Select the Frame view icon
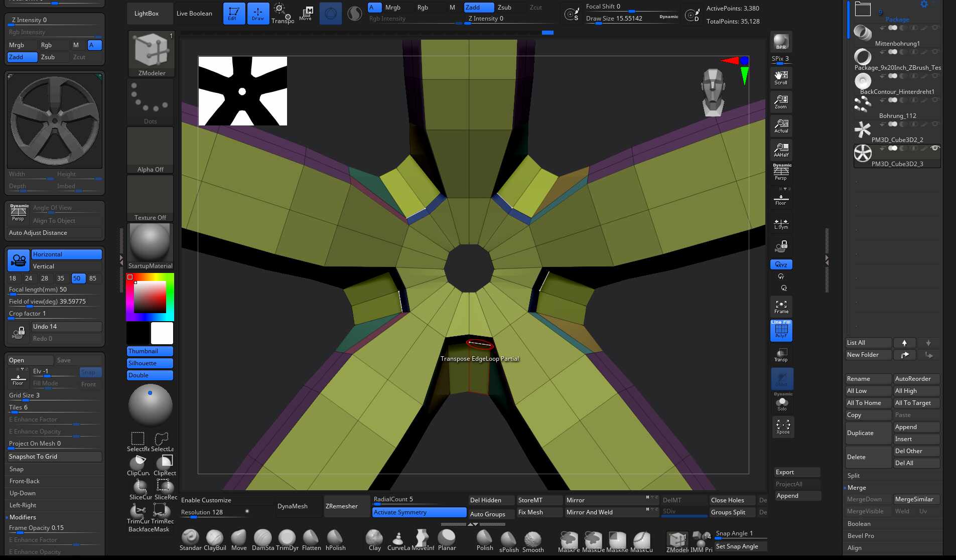Image resolution: width=956 pixels, height=560 pixels. (781, 306)
